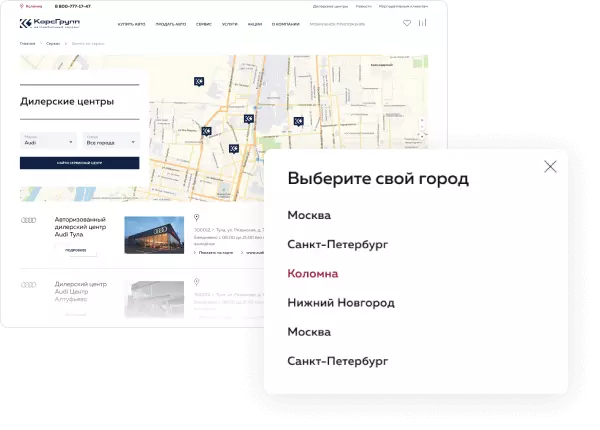Click the topmost dealer marker on map

point(198,81)
